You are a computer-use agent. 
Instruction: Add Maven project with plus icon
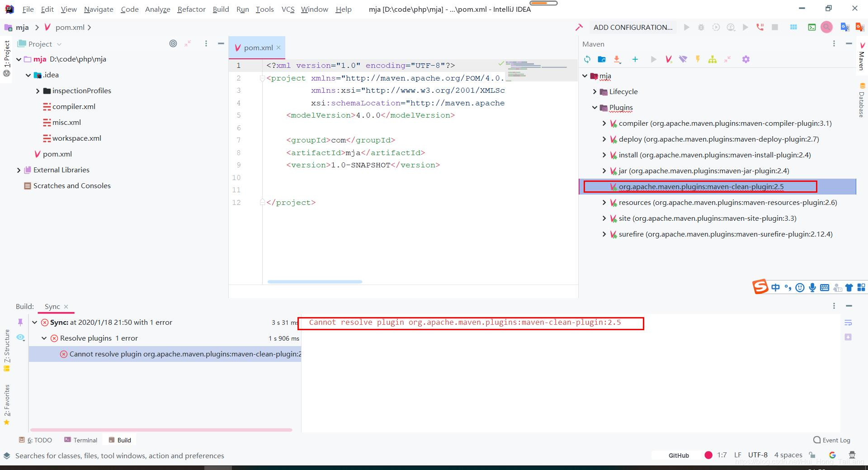coord(635,59)
